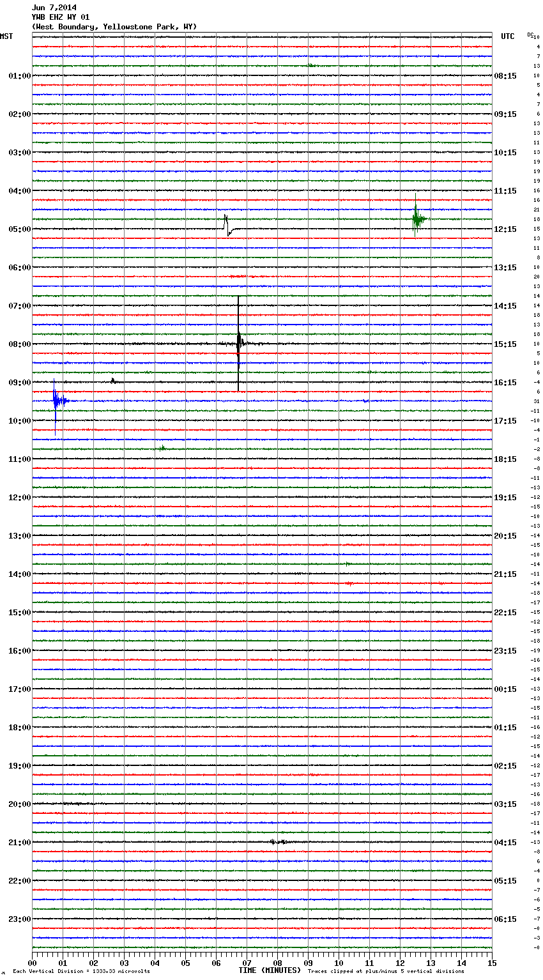Click the 02:15 UTC time label
This screenshot has height=980, width=543.
pyautogui.click(x=505, y=766)
